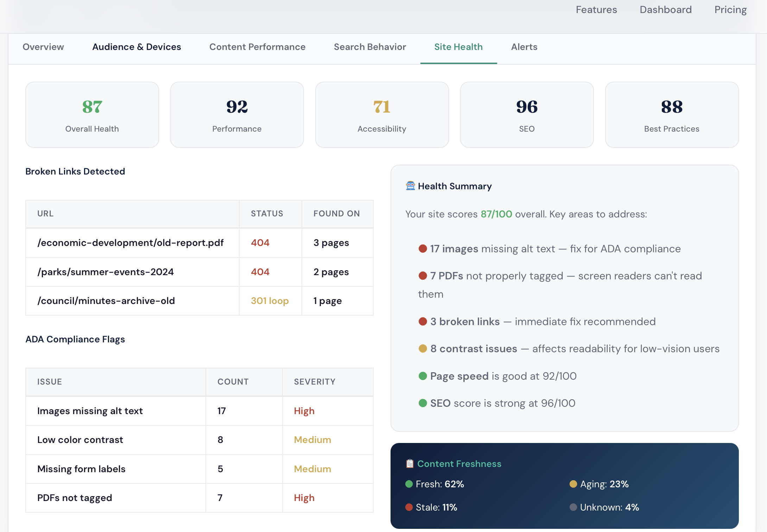Click the Features navigation link
Viewport: 767px width, 532px height.
(x=596, y=10)
